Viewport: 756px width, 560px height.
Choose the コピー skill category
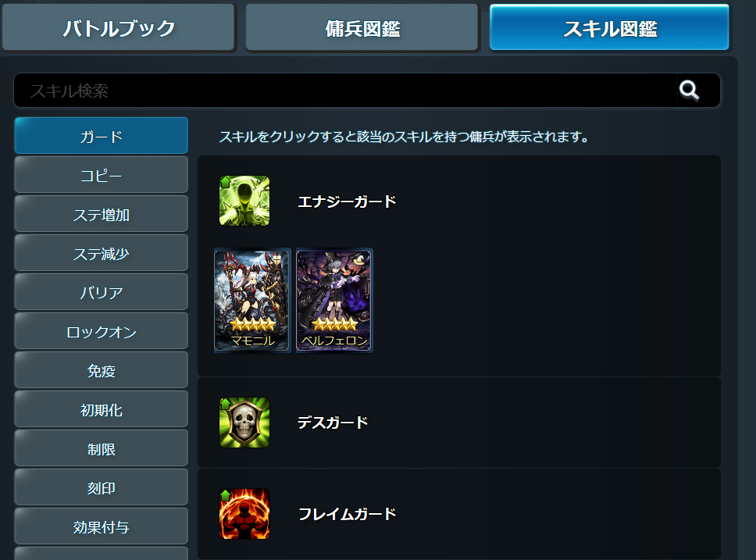(102, 175)
